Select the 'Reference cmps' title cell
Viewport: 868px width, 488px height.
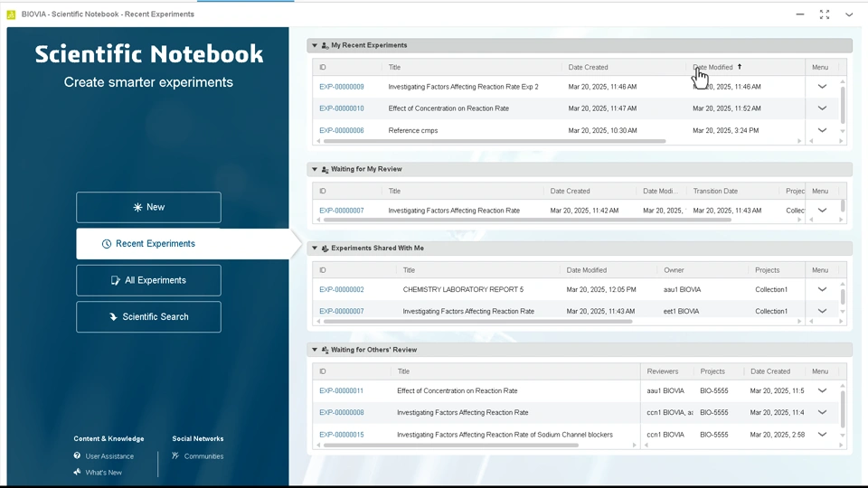tap(413, 130)
